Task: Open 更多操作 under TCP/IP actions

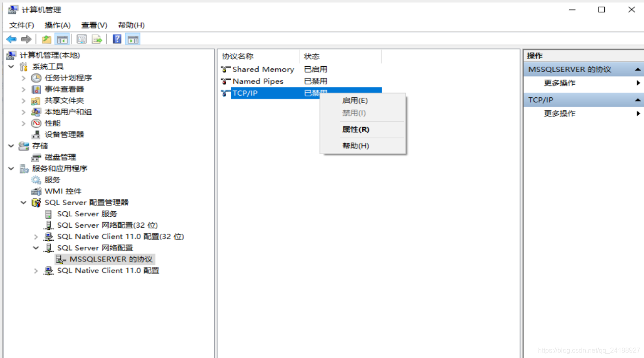Action: click(560, 114)
